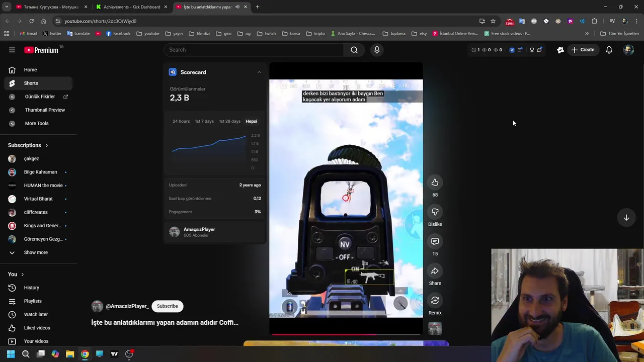644x362 pixels.
Task: Dislike the current short
Action: (435, 212)
